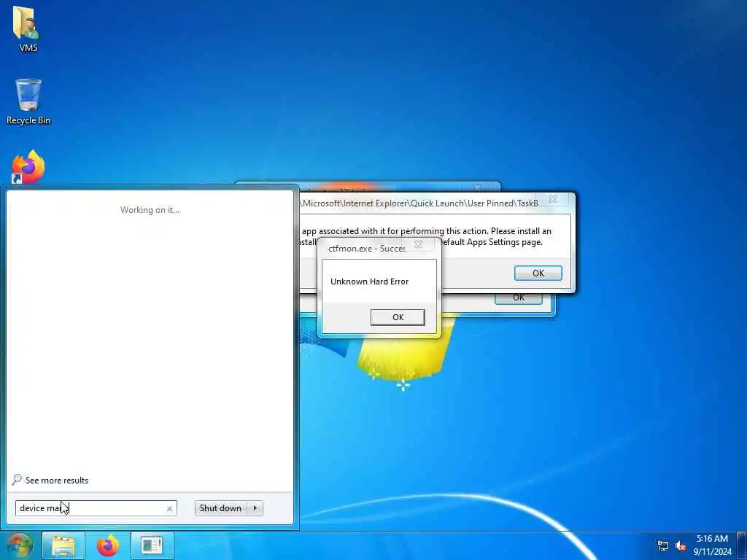Click the muted volume tray icon
This screenshot has height=560, width=747.
(x=681, y=545)
